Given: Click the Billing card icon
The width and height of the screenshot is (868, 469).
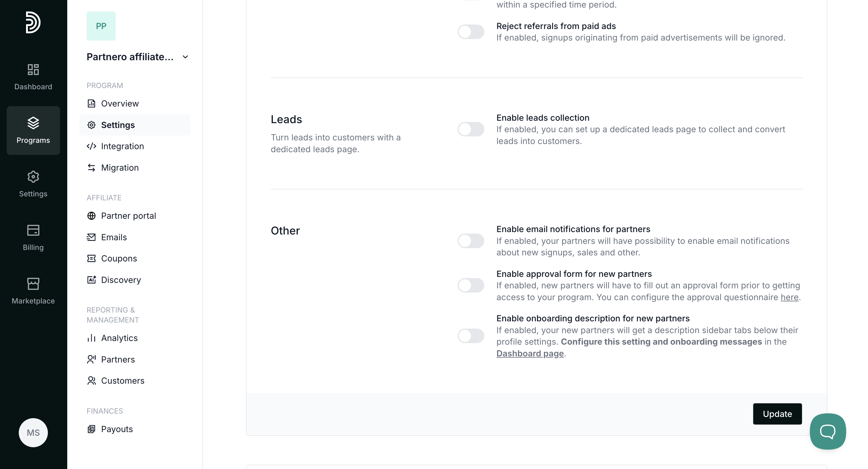Looking at the screenshot, I should [33, 230].
